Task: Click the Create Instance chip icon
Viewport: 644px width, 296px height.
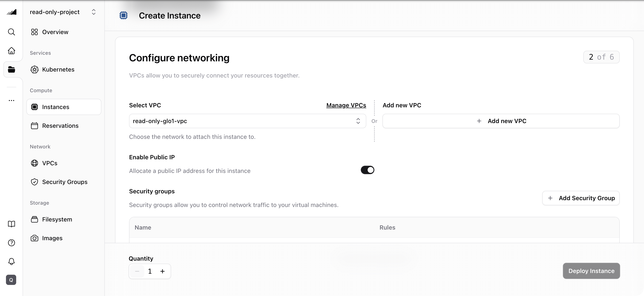Action: [124, 16]
